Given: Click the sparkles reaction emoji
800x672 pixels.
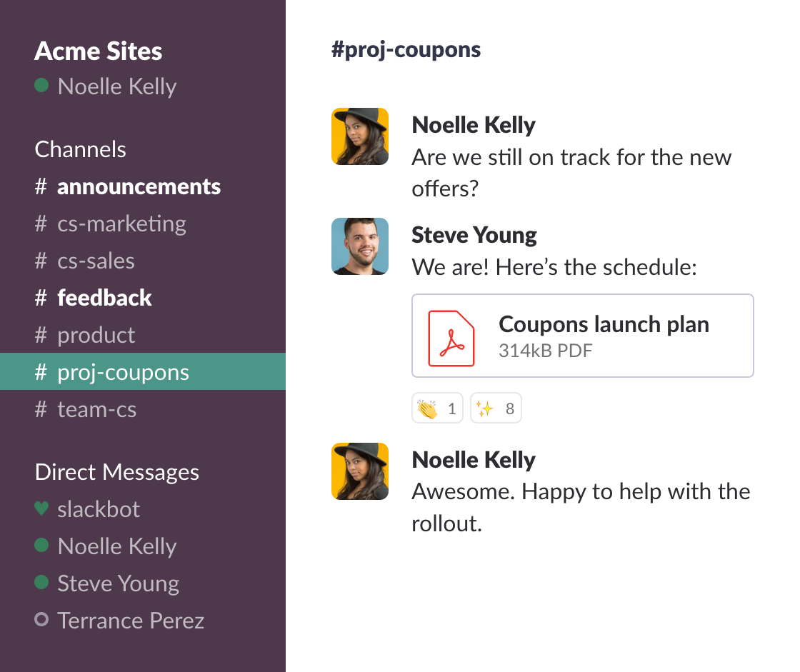Looking at the screenshot, I should 485,408.
